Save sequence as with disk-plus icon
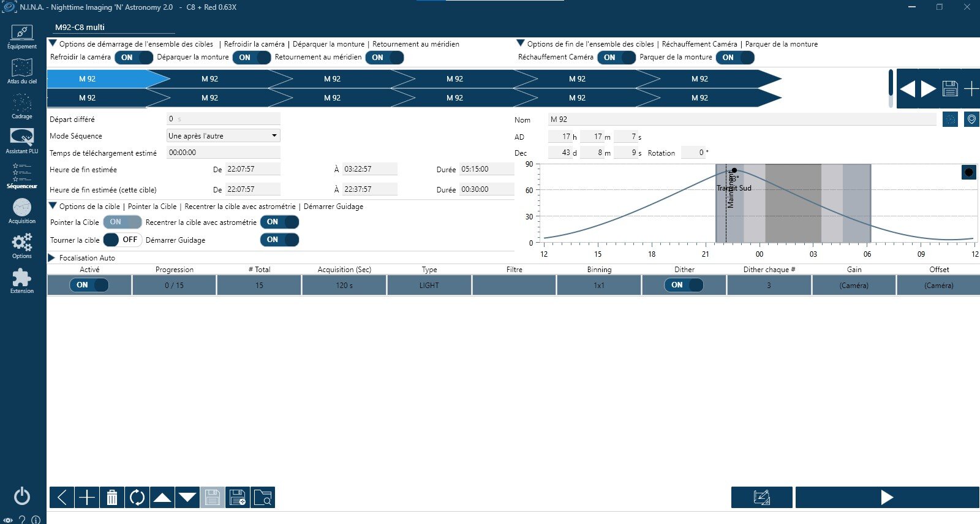The image size is (980, 524). pyautogui.click(x=238, y=497)
